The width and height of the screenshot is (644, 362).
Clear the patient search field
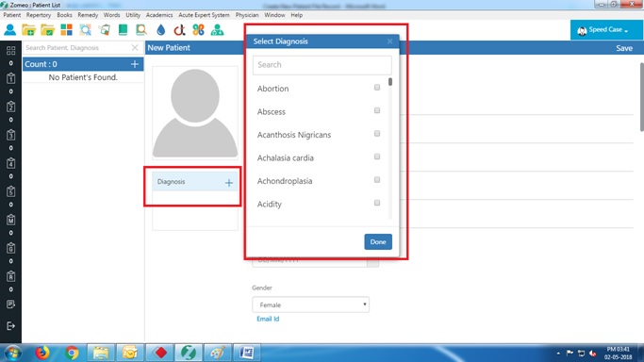tap(135, 48)
